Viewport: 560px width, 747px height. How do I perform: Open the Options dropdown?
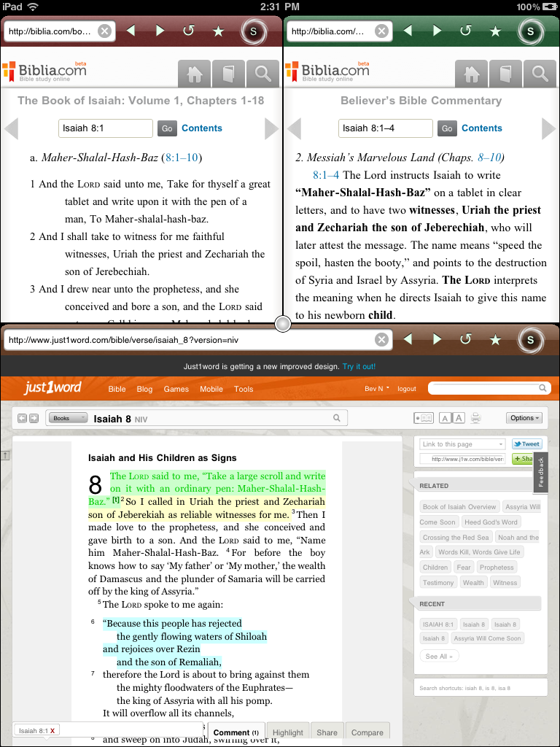click(x=524, y=418)
